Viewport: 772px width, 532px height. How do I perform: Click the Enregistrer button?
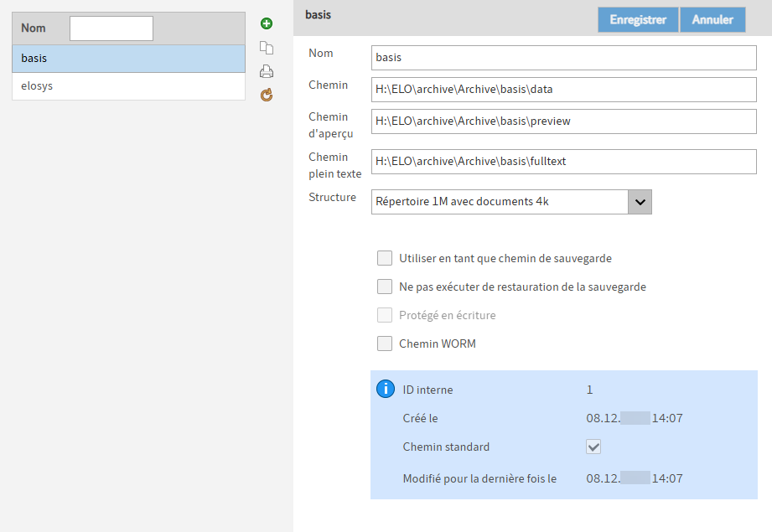pyautogui.click(x=638, y=20)
